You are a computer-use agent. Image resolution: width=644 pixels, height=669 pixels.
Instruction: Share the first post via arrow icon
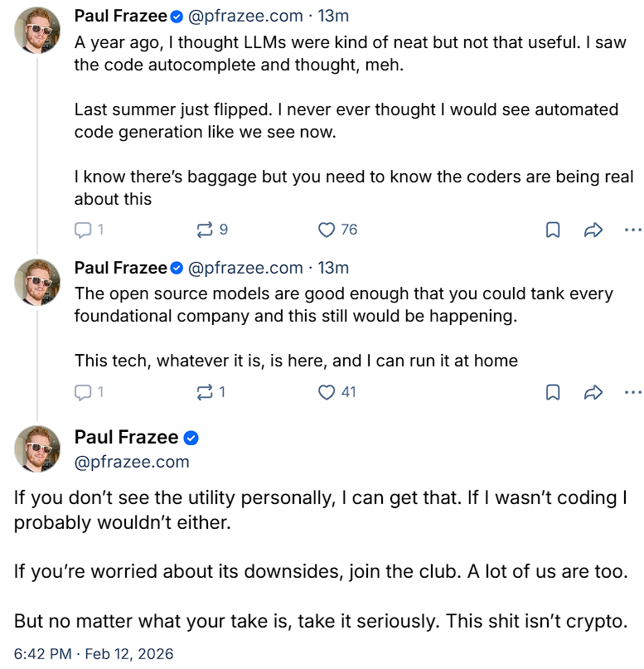pos(593,230)
